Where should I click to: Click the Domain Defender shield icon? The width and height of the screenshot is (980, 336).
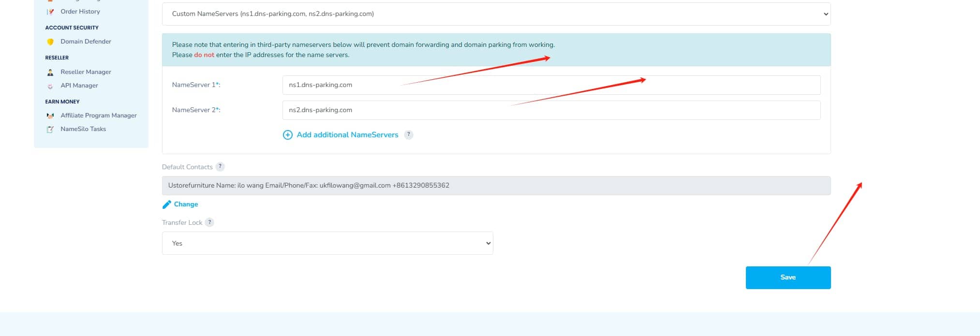pyautogui.click(x=50, y=42)
